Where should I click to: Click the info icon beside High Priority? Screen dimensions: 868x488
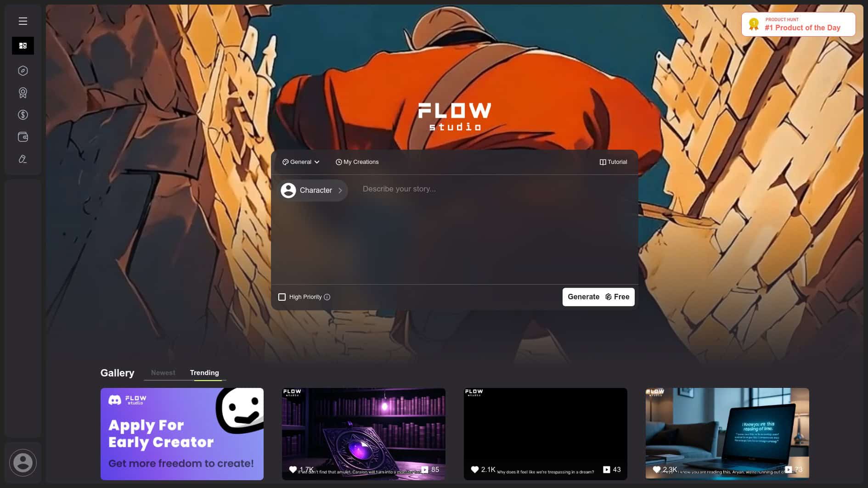(327, 297)
